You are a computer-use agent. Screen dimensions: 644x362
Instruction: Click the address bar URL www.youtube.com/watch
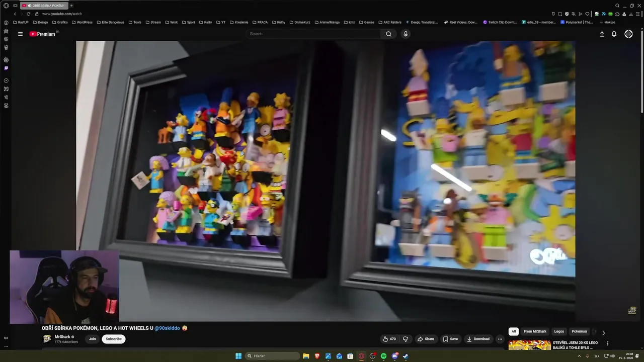62,14
